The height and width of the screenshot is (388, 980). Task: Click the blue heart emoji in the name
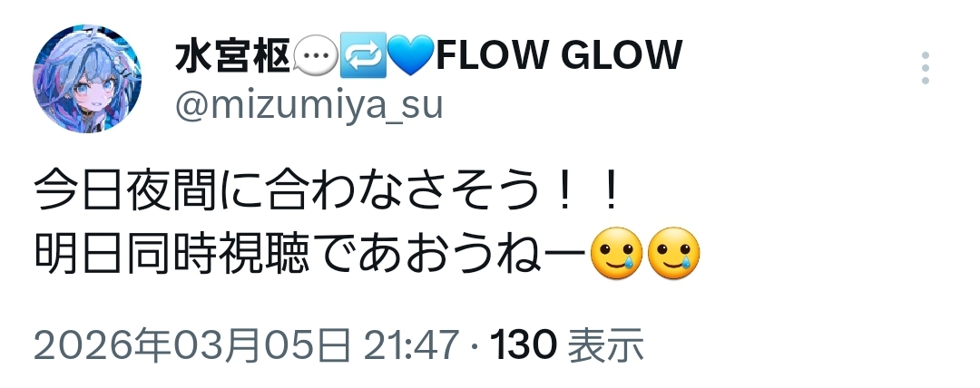[x=410, y=55]
